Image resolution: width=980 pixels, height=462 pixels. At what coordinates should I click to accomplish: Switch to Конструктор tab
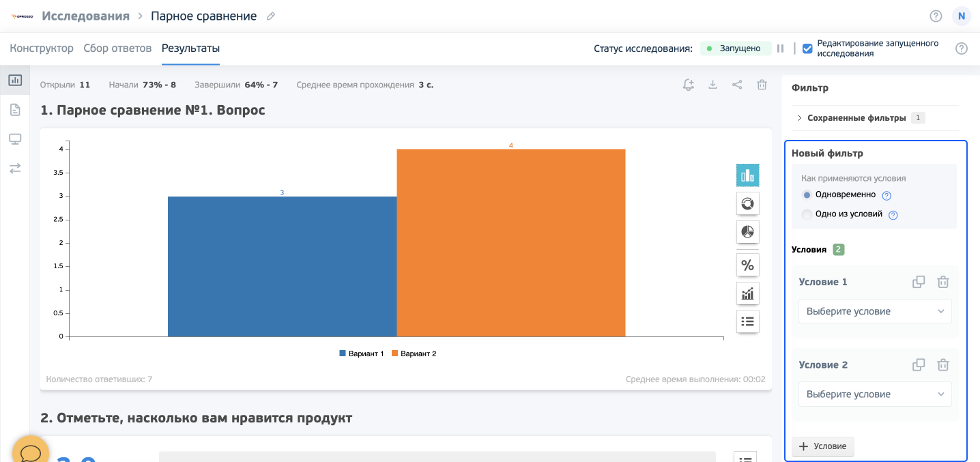pos(42,48)
